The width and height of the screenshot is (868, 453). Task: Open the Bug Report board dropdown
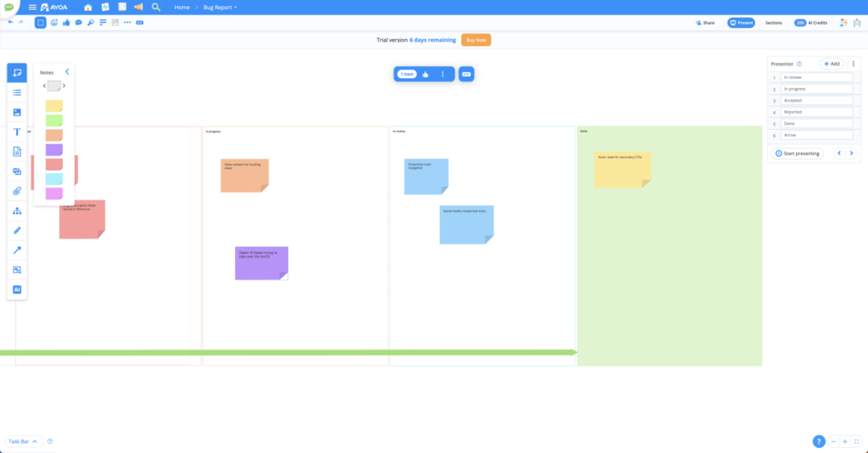pyautogui.click(x=220, y=7)
